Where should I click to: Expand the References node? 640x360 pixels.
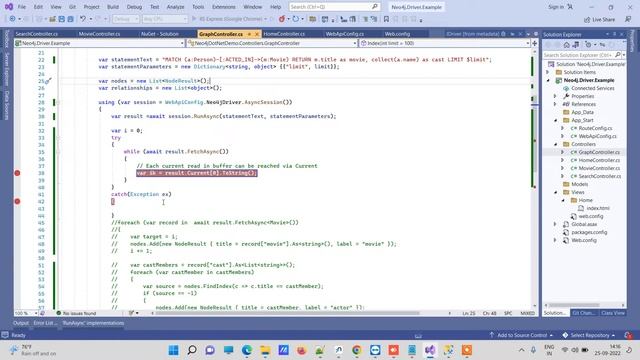tap(556, 104)
